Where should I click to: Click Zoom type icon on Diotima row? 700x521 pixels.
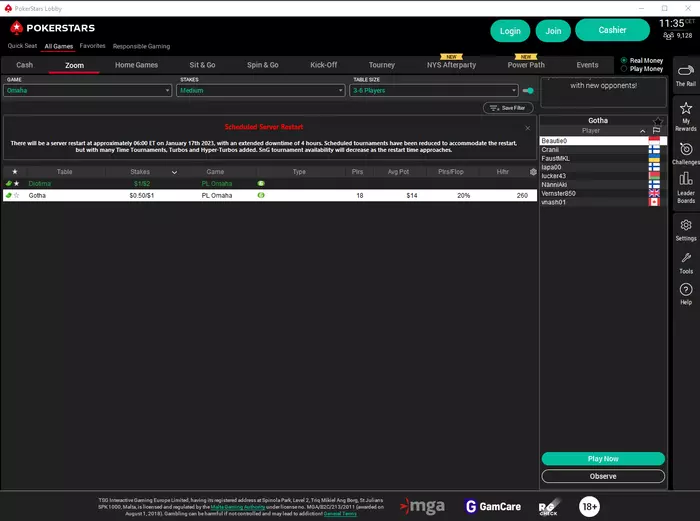click(x=261, y=183)
